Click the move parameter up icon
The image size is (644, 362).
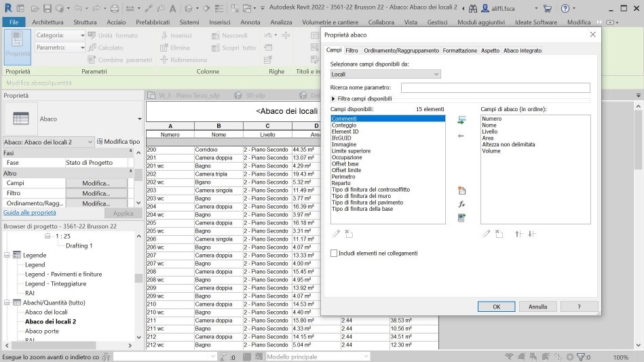(x=518, y=234)
